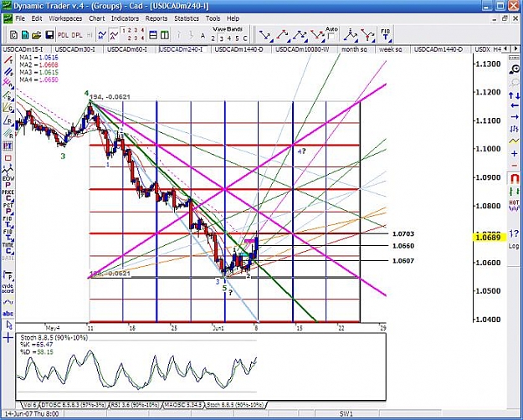This screenshot has width=523, height=420.
Task: Toggle the Auto checkbox
Action: [331, 36]
